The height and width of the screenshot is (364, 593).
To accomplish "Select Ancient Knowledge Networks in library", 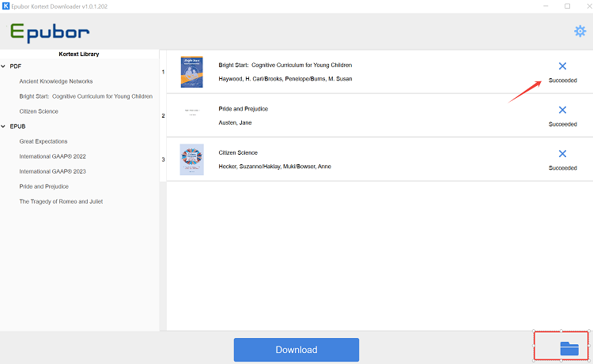I will point(56,81).
